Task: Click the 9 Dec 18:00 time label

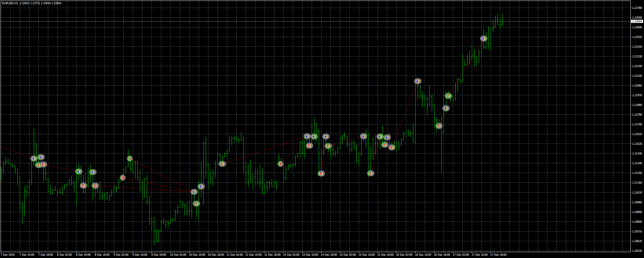Action: pos(159,255)
